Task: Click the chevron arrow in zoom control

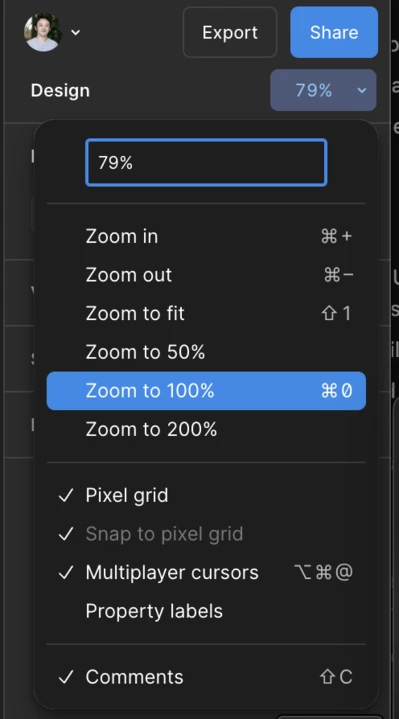Action: click(x=362, y=90)
